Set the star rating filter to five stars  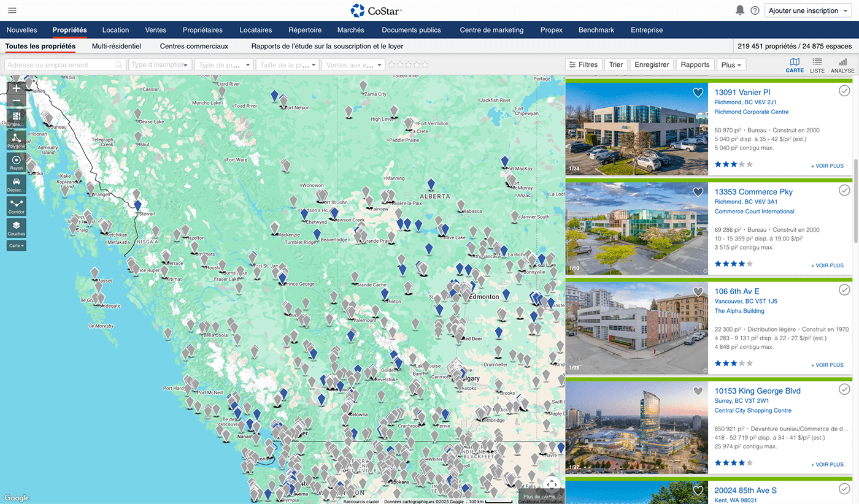(x=425, y=65)
